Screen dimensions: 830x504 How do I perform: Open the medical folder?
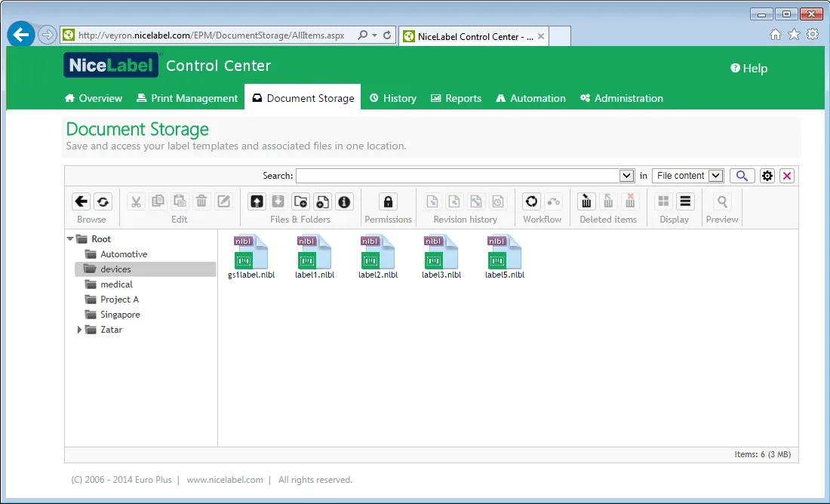coord(116,284)
